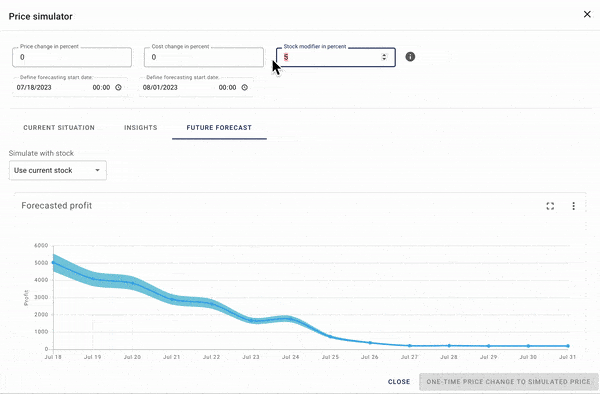Click the Profit axis title
The width and height of the screenshot is (600, 394).
click(26, 298)
